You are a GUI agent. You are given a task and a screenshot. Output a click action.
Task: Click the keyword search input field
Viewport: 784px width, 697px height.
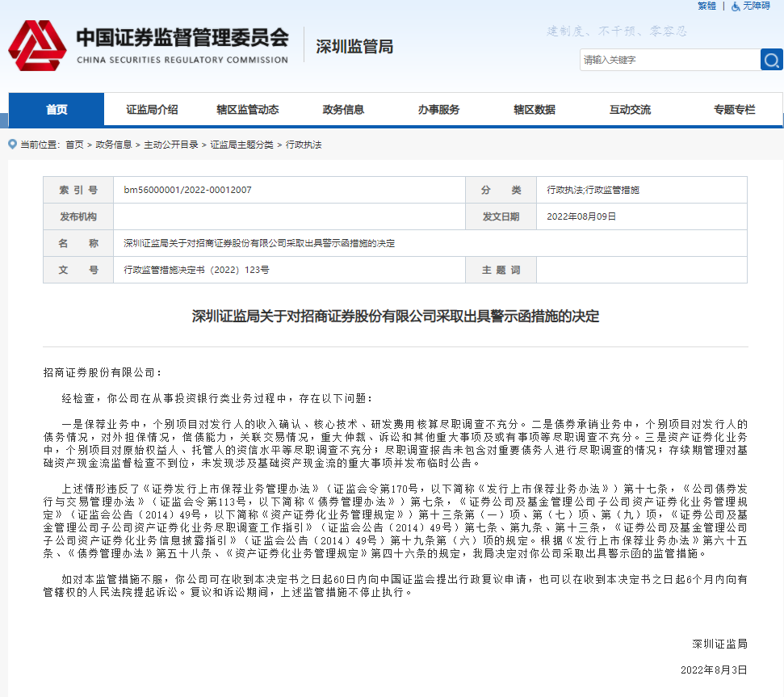tap(669, 60)
